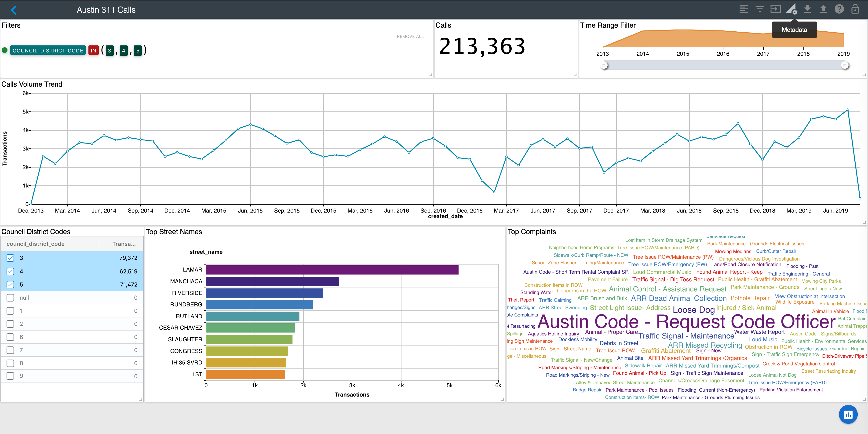Image resolution: width=868 pixels, height=434 pixels.
Task: Select 'ARR Missed Recycling' complaint
Action: [x=705, y=345]
